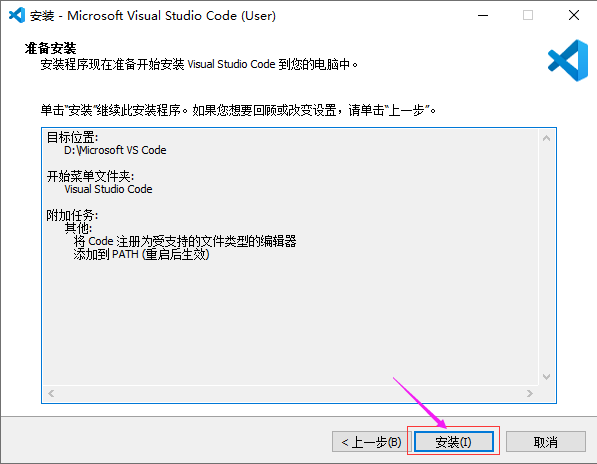Image resolution: width=597 pixels, height=464 pixels.
Task: Click the scroll down arrow in summary box
Action: click(x=546, y=377)
